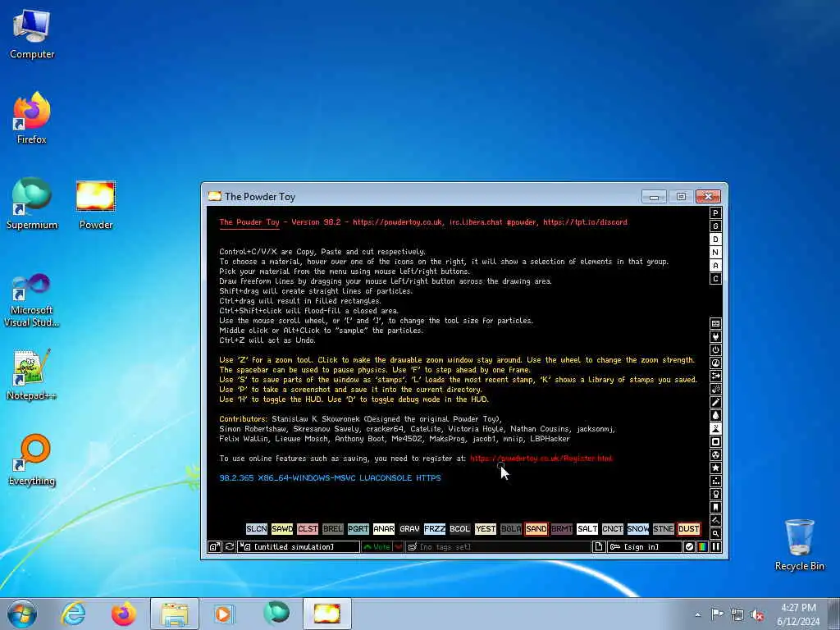Upvote with the green Vote button
Viewport: 840px width, 630px height.
377,546
